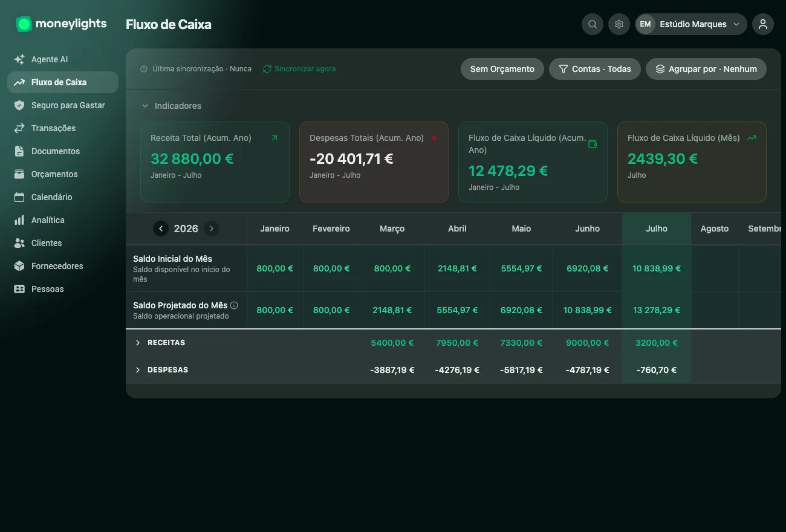Select the Julho column header
The width and height of the screenshot is (786, 532).
657,229
